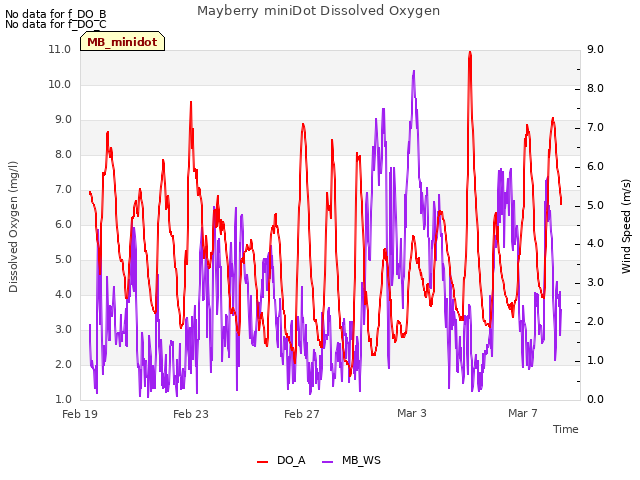Click the 7.0 left axis value
Image resolution: width=640 pixels, height=480 pixels.
point(63,189)
